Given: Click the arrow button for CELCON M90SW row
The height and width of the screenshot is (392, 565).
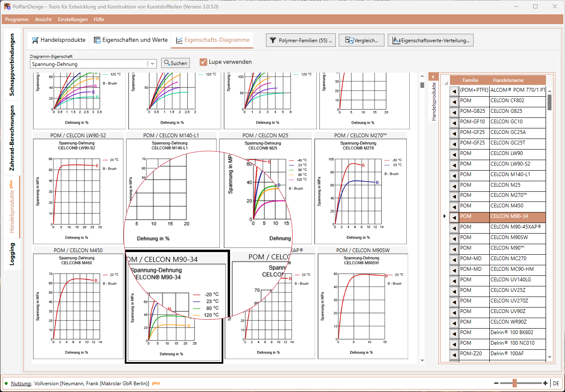Looking at the screenshot, I should [454, 238].
